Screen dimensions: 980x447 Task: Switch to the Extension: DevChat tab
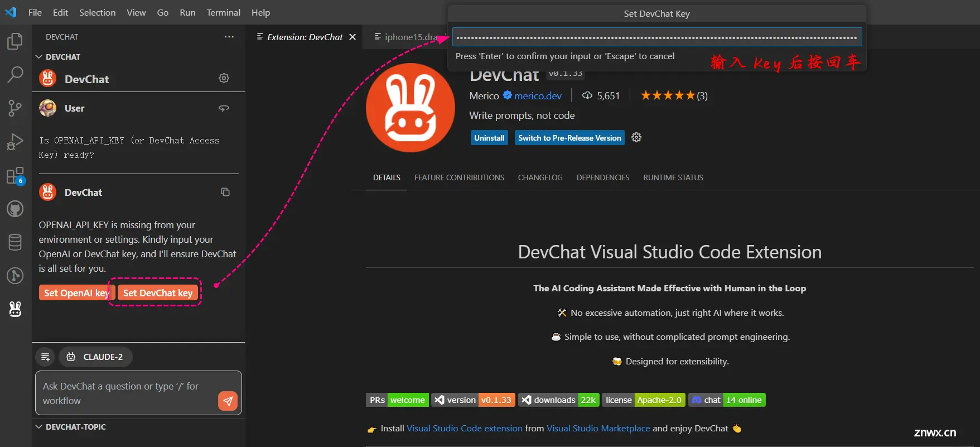point(305,37)
